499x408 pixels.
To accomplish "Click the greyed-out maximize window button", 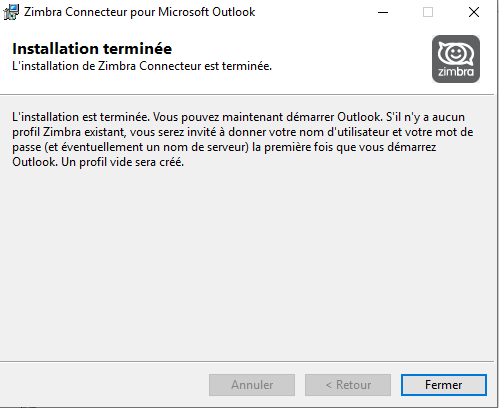I will (428, 12).
